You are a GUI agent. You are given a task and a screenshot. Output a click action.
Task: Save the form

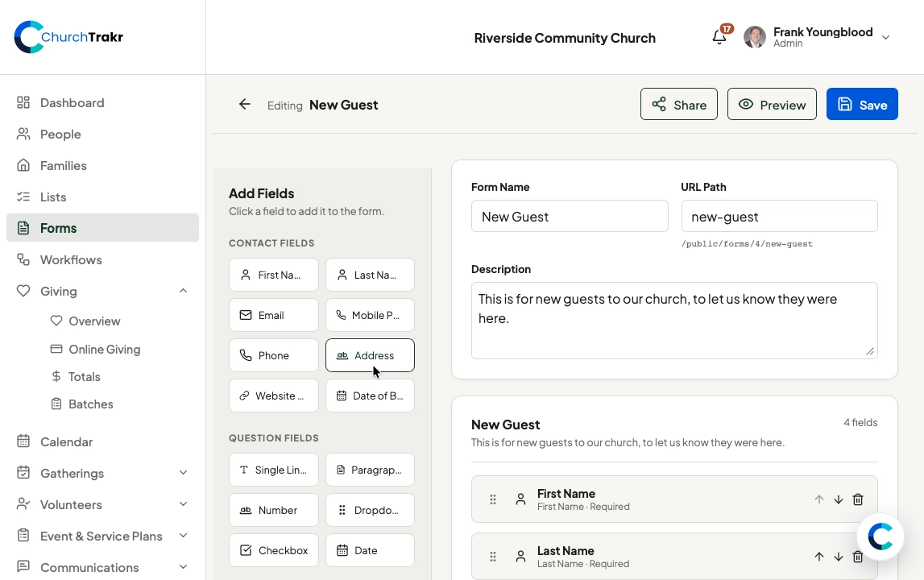862,105
